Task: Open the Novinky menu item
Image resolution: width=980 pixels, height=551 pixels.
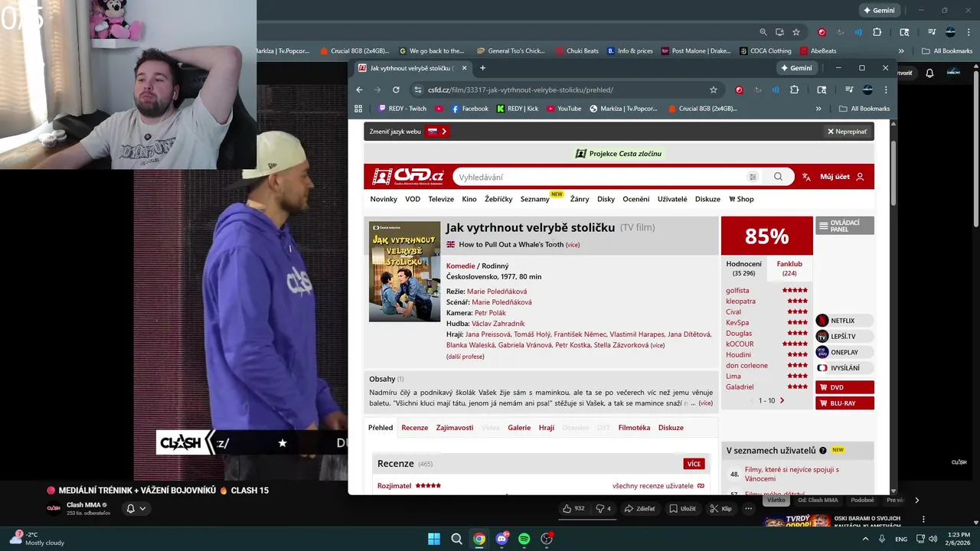Action: coord(384,199)
